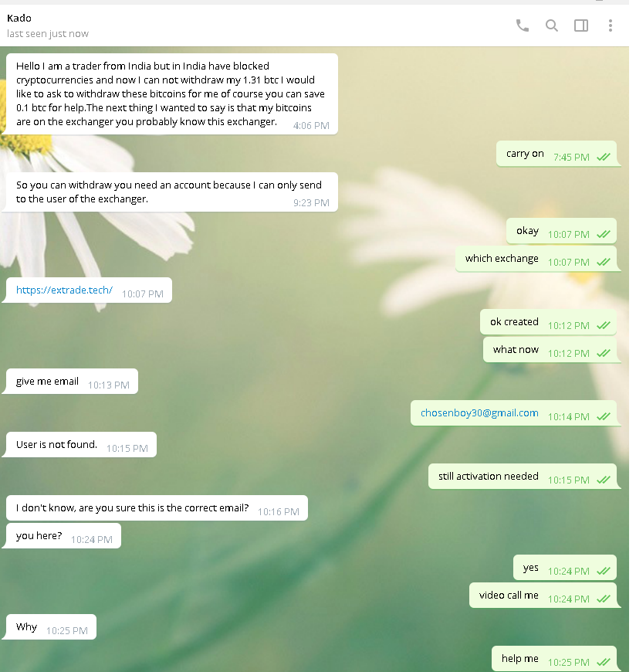The image size is (636, 672).
Task: Select the 'give me email' message
Action: click(x=72, y=381)
